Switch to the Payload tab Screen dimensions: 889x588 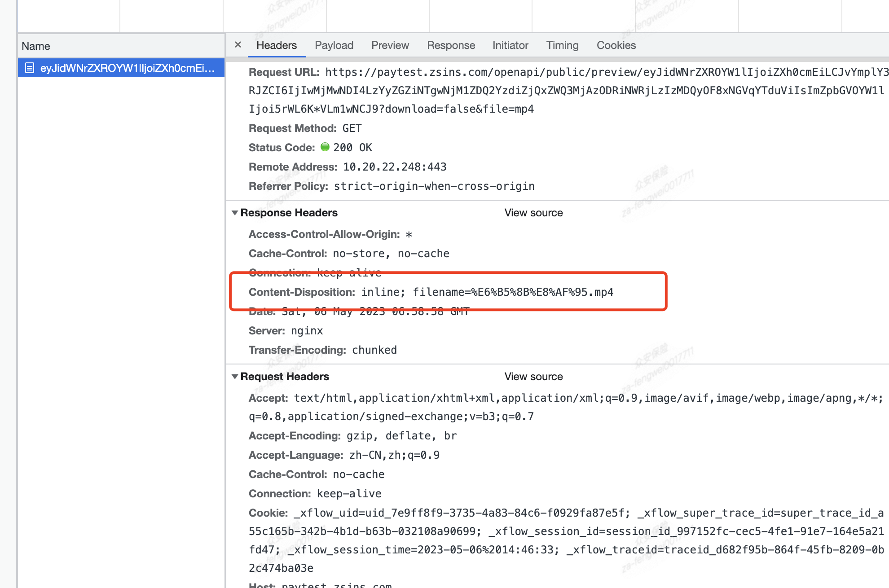(334, 45)
